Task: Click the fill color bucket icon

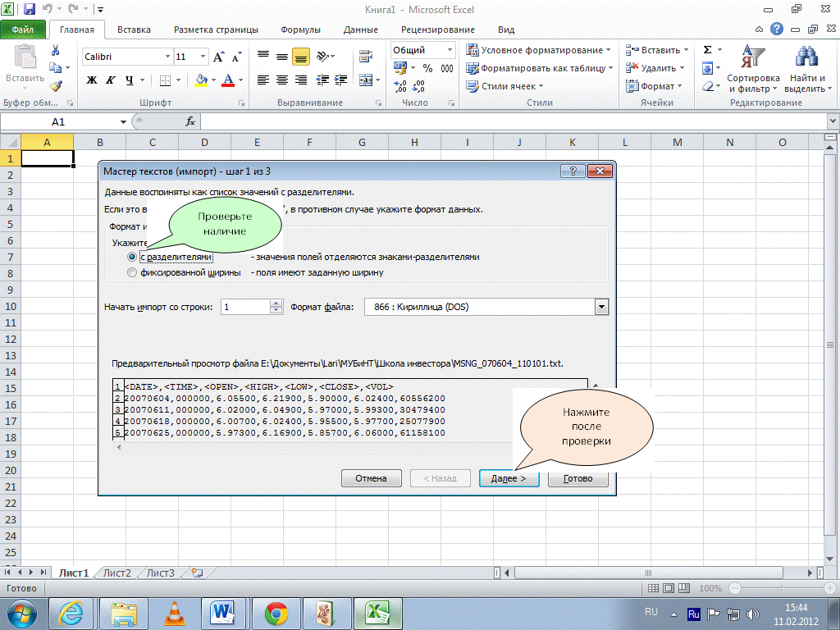Action: click(202, 80)
